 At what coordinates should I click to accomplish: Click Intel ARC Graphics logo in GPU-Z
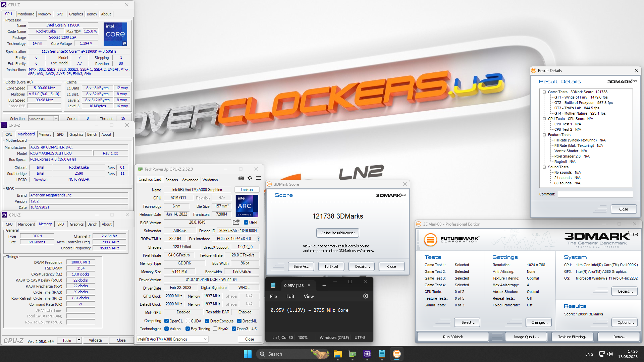[247, 206]
